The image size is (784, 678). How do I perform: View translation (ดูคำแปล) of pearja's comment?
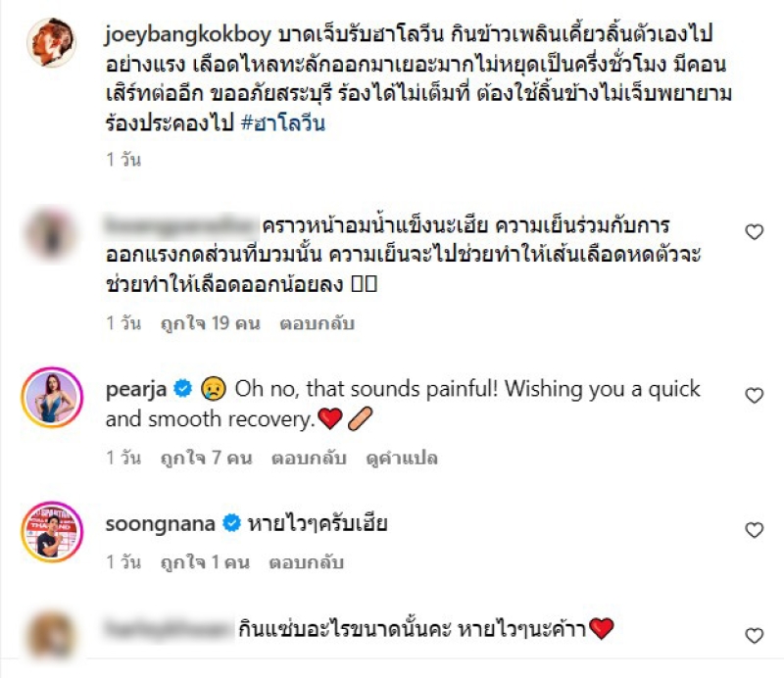coord(402,458)
